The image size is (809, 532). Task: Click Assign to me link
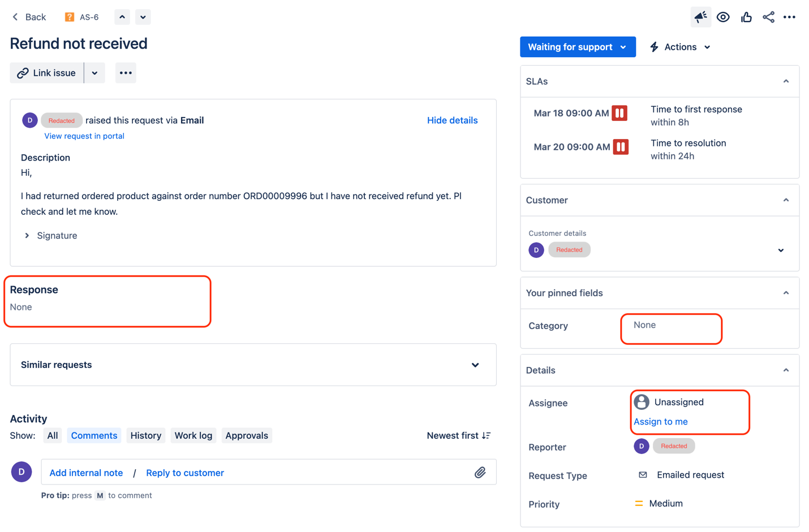pyautogui.click(x=661, y=422)
